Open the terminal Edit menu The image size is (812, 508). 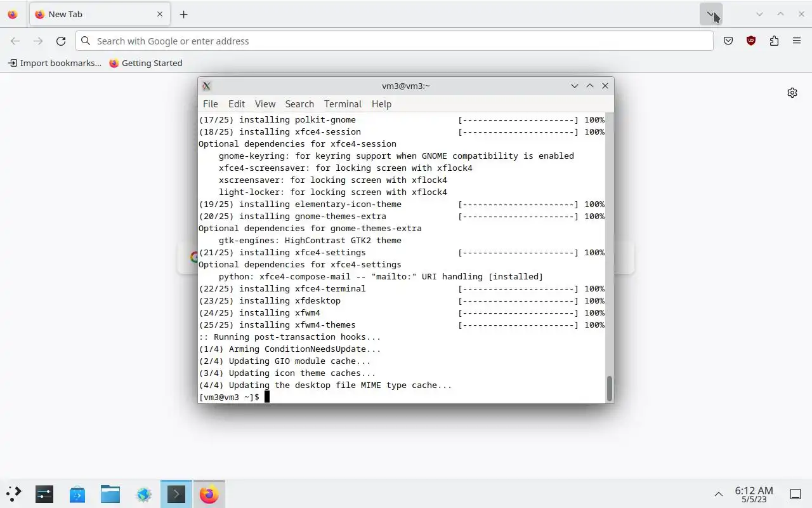pyautogui.click(x=237, y=104)
